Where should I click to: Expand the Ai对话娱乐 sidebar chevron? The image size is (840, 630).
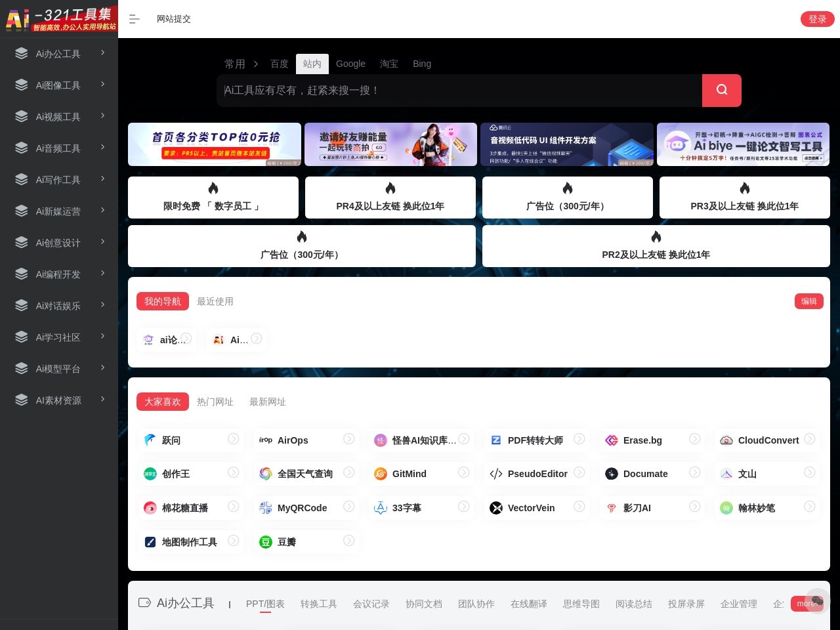coord(103,304)
